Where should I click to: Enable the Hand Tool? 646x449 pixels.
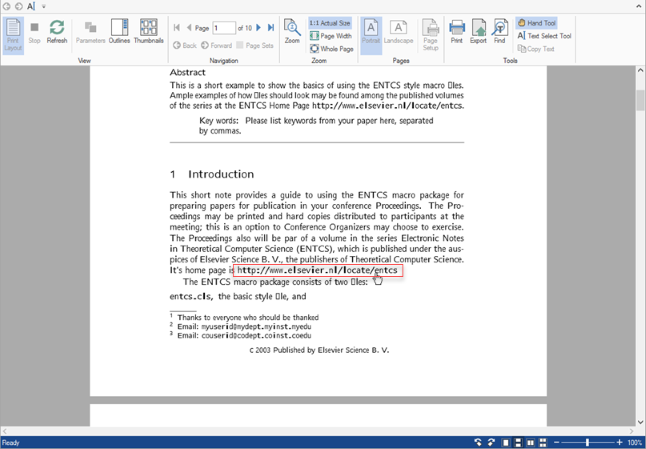click(x=537, y=23)
